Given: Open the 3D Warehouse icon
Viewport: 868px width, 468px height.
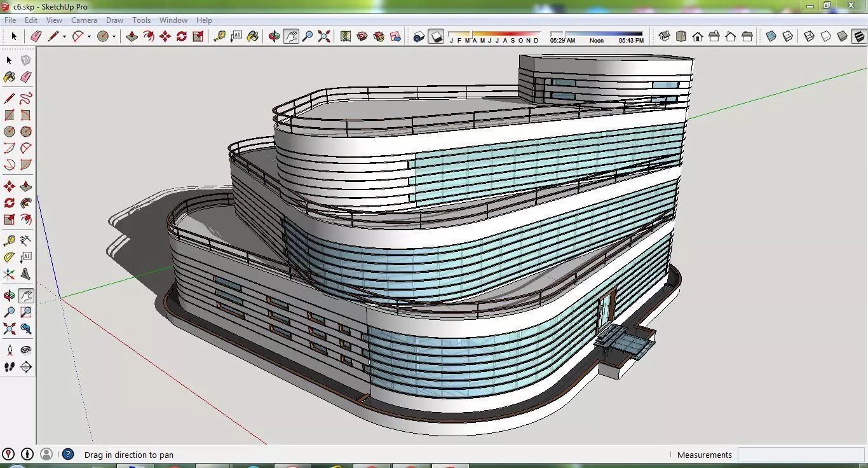Looking at the screenshot, I should tap(362, 36).
